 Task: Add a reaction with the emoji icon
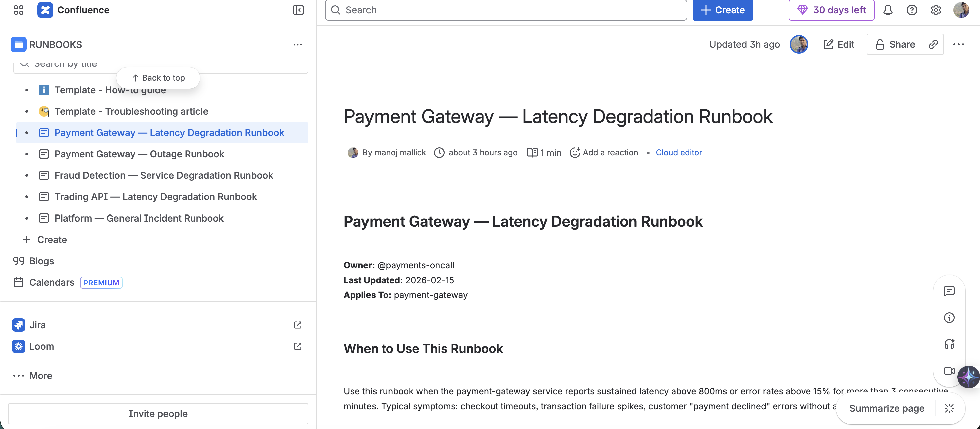click(x=575, y=152)
